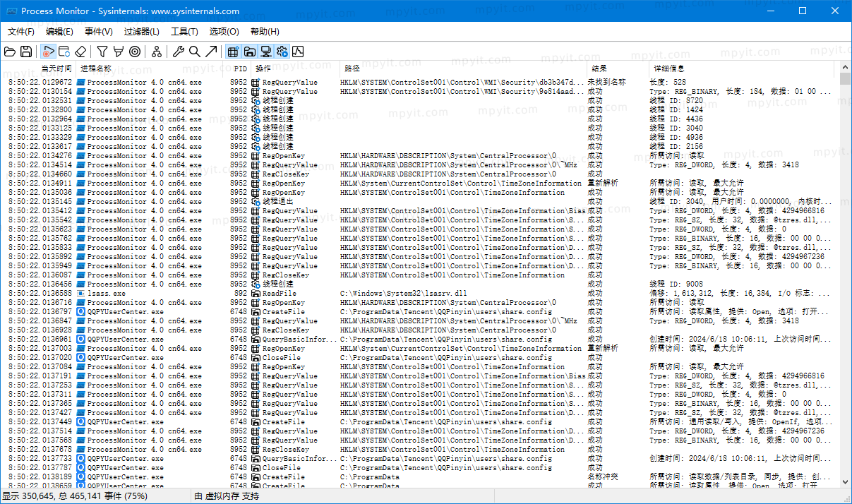The image size is (852, 504).
Task: Open the Filter funnel dialog
Action: point(102,52)
